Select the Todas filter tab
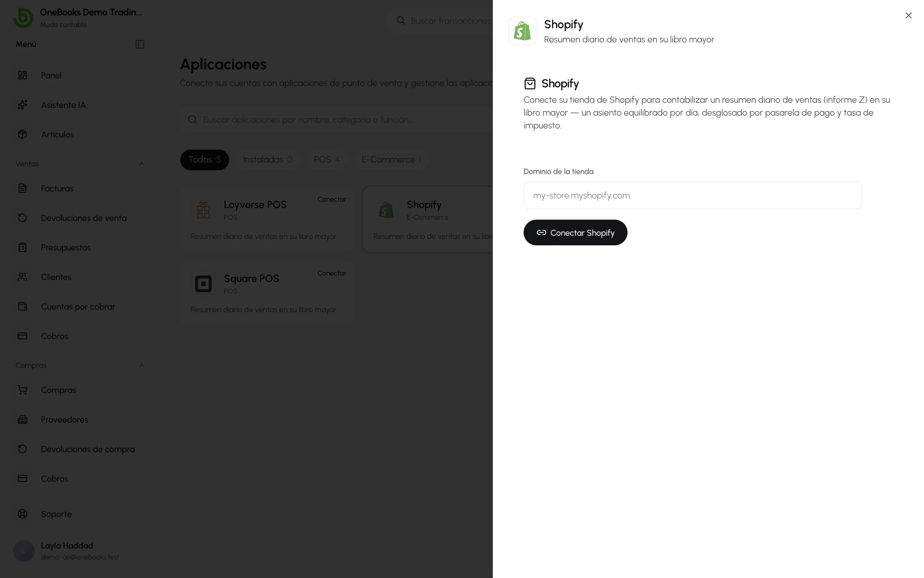Viewport: 924px width, 578px height. [205, 159]
